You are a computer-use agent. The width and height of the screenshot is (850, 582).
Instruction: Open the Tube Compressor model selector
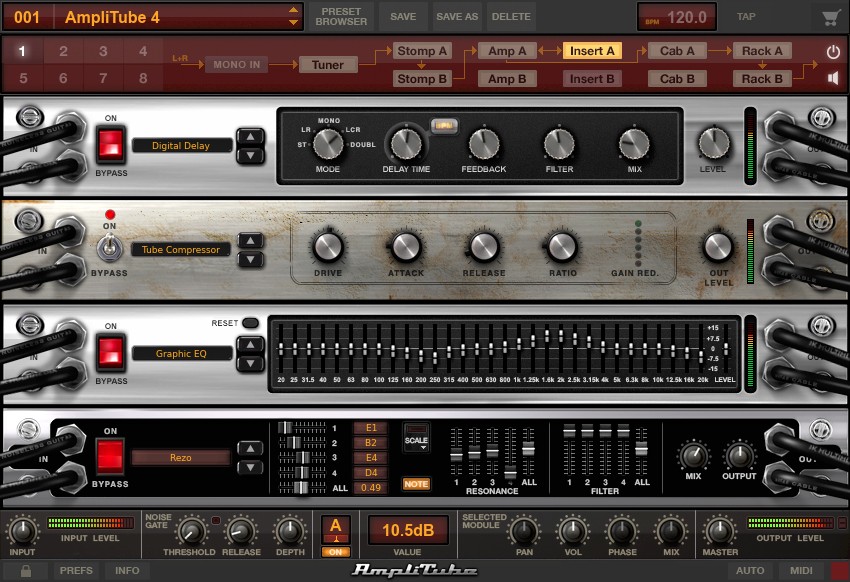(x=181, y=249)
